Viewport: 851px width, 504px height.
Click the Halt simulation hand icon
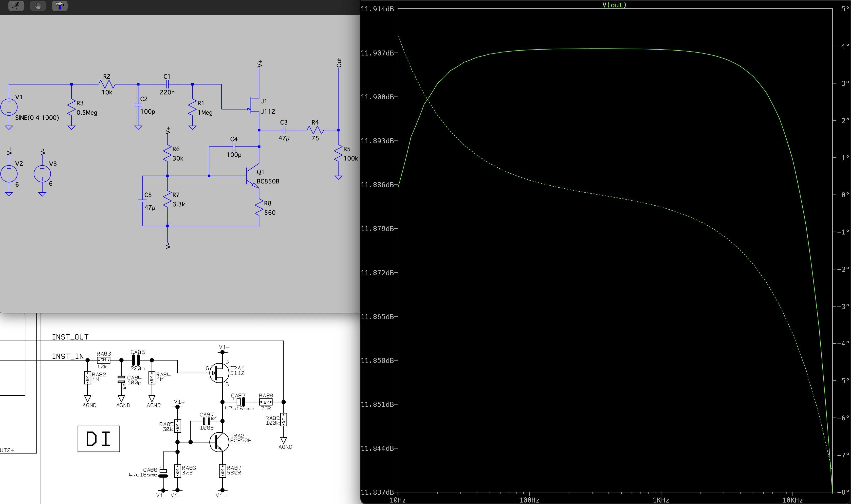(38, 6)
